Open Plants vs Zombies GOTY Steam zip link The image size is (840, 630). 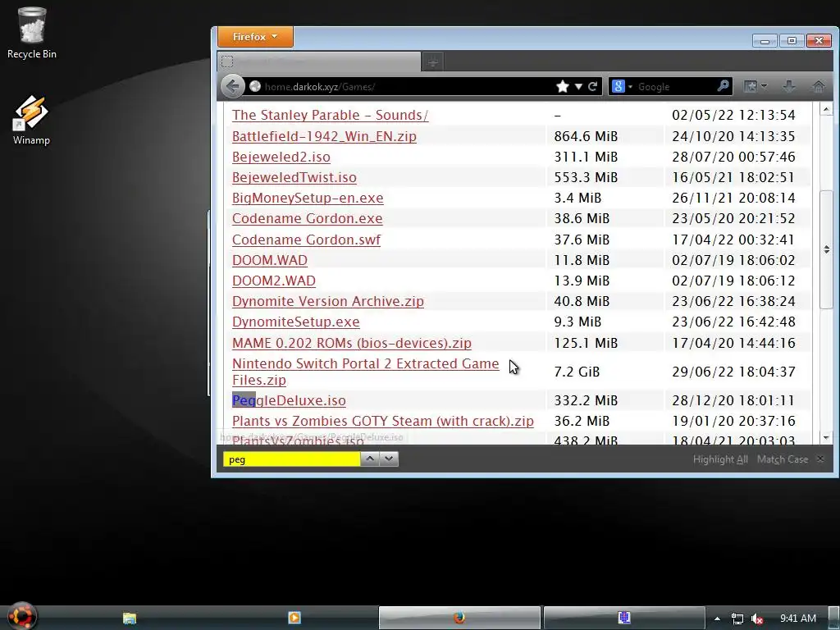pyautogui.click(x=382, y=421)
